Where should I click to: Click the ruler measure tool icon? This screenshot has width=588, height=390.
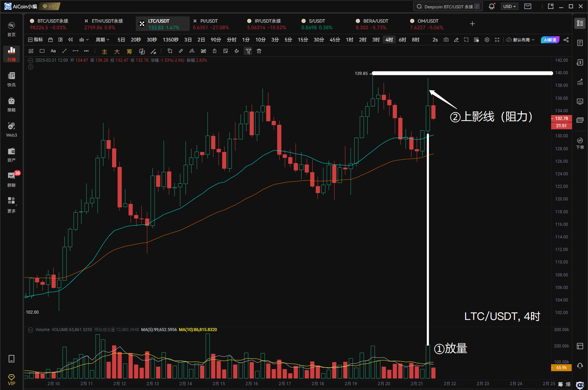coord(181,51)
